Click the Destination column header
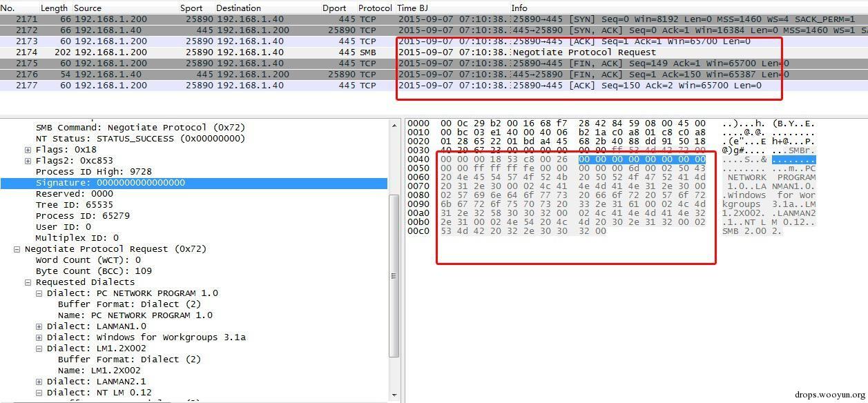868x403 pixels. coord(238,8)
